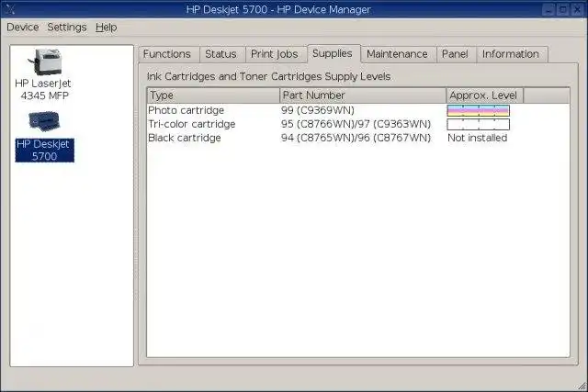Image resolution: width=588 pixels, height=392 pixels.
Task: Open the Help menu
Action: click(x=107, y=28)
